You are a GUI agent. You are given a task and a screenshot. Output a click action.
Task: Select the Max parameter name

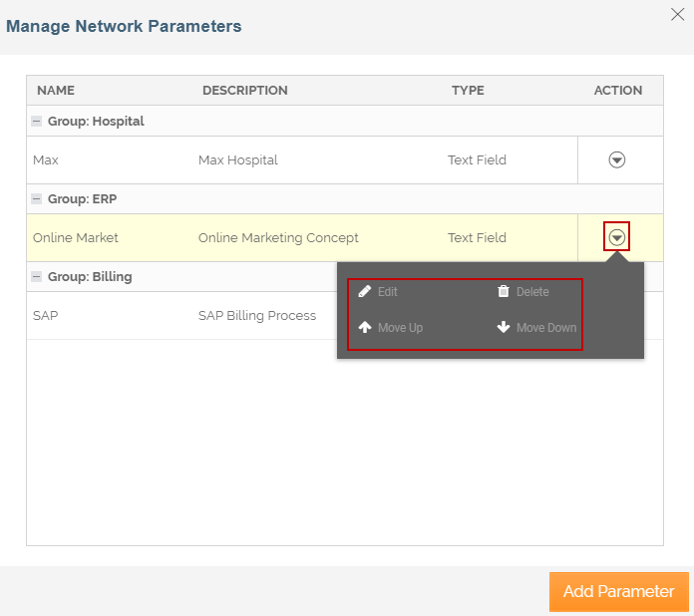coord(46,159)
